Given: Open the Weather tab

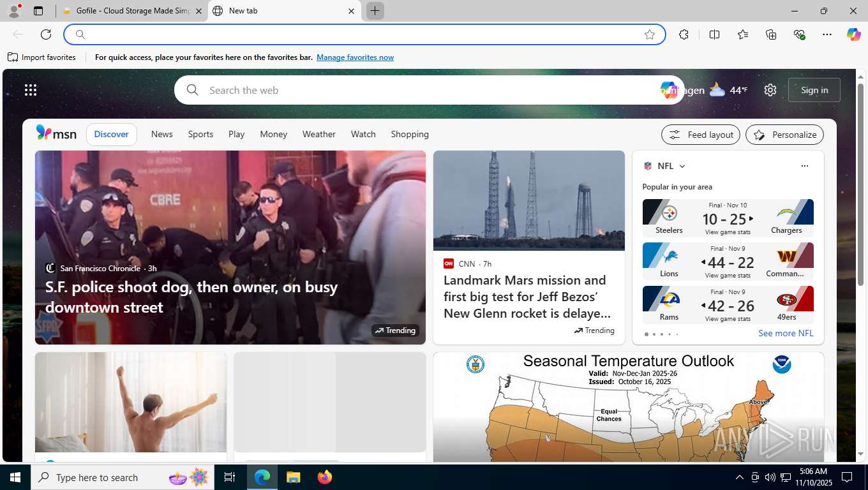Looking at the screenshot, I should 319,134.
